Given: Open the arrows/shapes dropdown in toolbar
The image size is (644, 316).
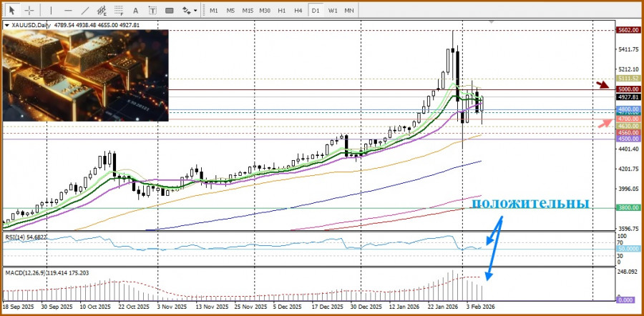Looking at the screenshot, I should click(190, 11).
